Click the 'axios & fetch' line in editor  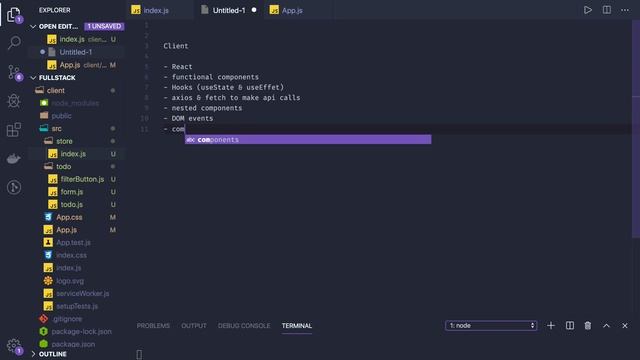pyautogui.click(x=232, y=98)
